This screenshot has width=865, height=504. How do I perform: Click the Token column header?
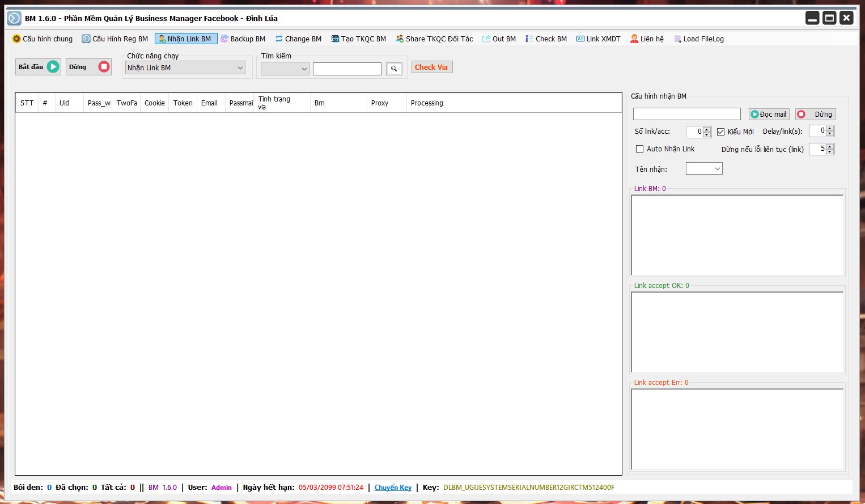pyautogui.click(x=183, y=103)
